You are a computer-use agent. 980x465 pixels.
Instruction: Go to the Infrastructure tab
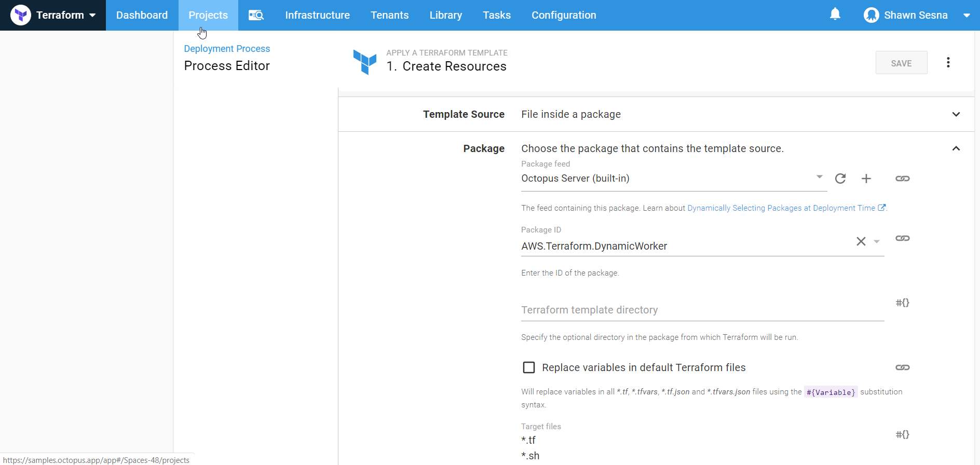tap(317, 15)
